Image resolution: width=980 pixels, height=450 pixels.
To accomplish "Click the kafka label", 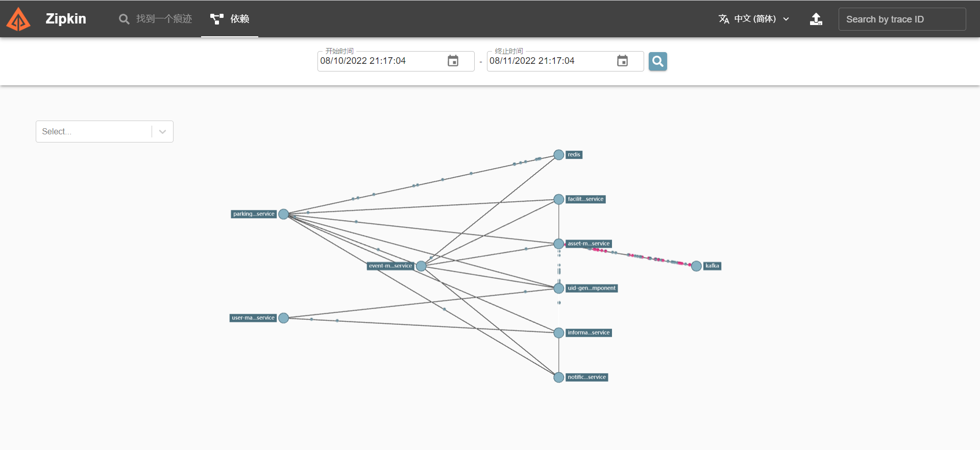I will pyautogui.click(x=712, y=266).
